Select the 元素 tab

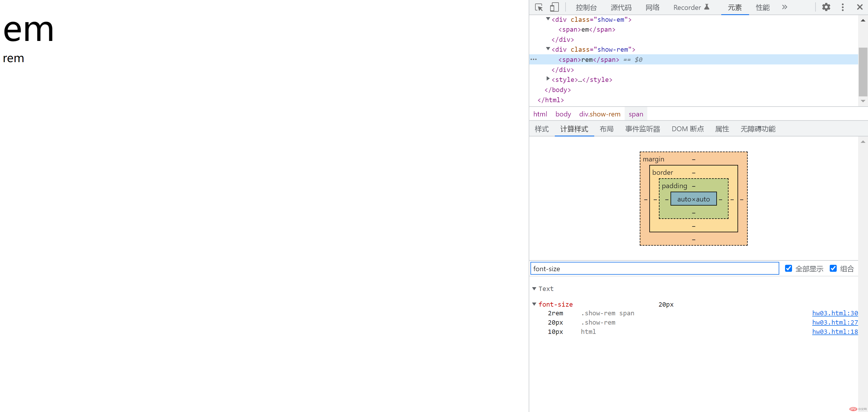(x=735, y=8)
